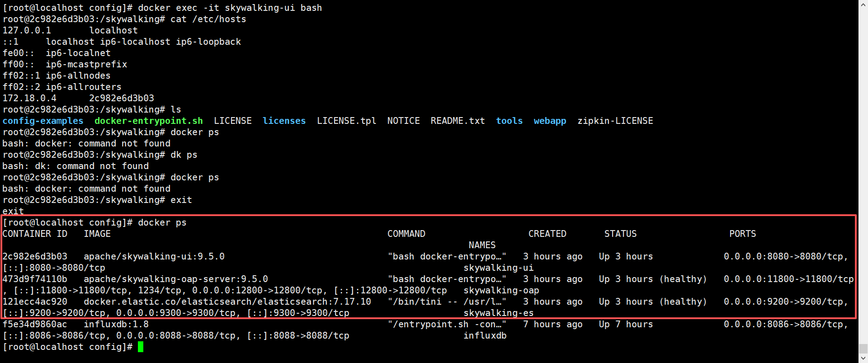Click the terminal cursor block at prompt

[141, 347]
